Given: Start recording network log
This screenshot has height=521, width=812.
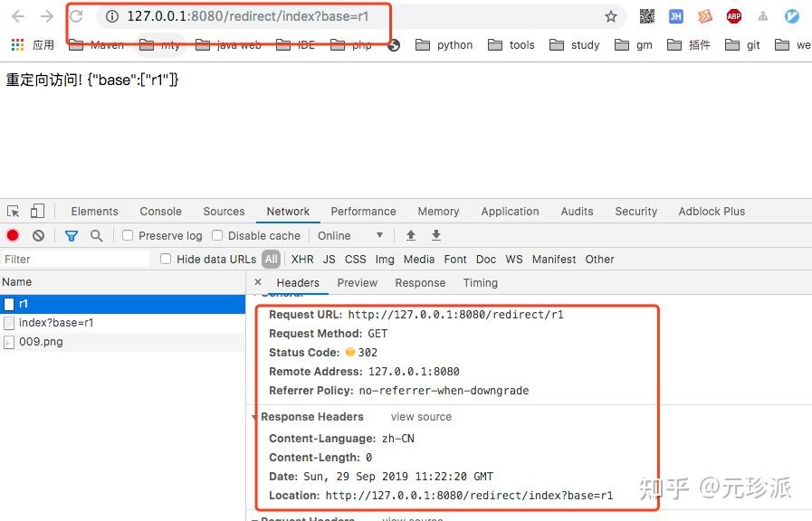Looking at the screenshot, I should point(11,235).
